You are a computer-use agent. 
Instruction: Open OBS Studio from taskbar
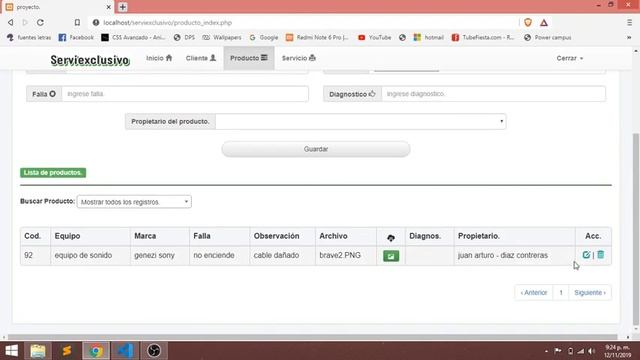point(154,351)
